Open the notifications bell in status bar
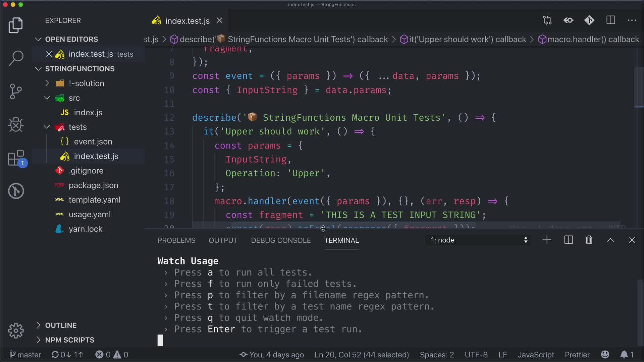The height and width of the screenshot is (362, 644). point(624,355)
